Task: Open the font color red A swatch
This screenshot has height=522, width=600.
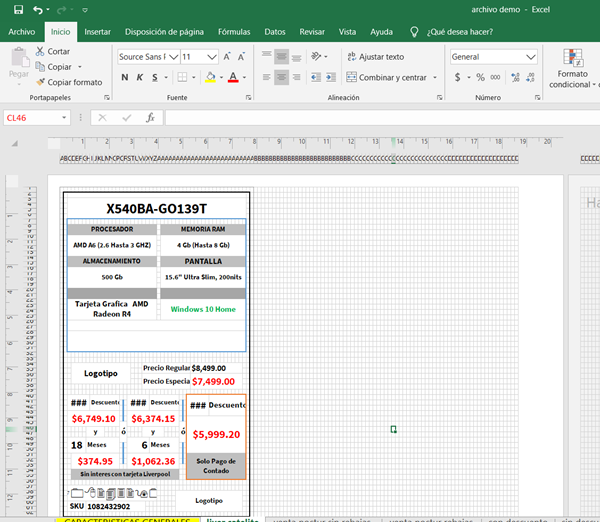Action: click(x=232, y=77)
